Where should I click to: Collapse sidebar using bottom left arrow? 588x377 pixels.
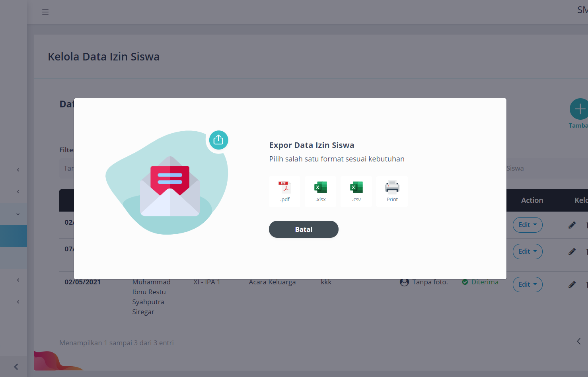(x=16, y=367)
